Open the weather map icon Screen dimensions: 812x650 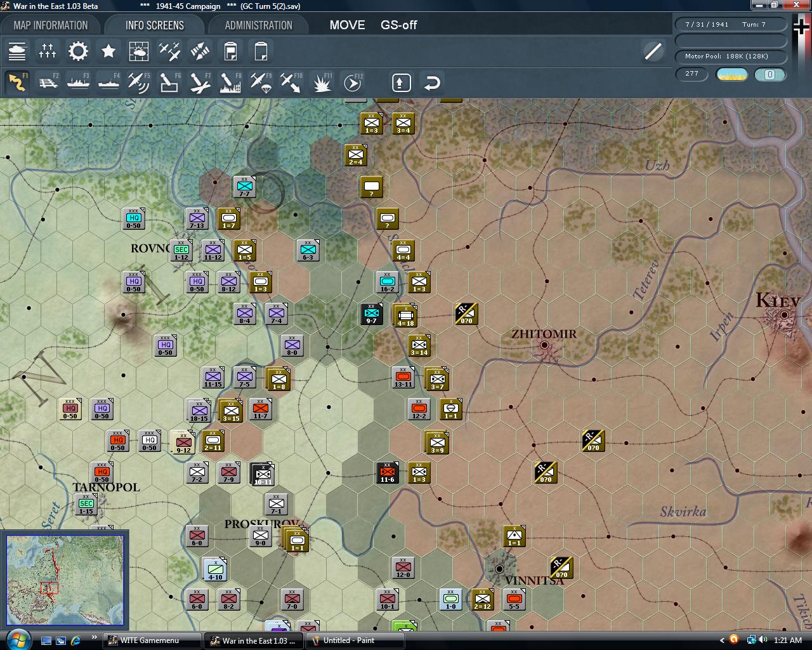pyautogui.click(x=139, y=51)
